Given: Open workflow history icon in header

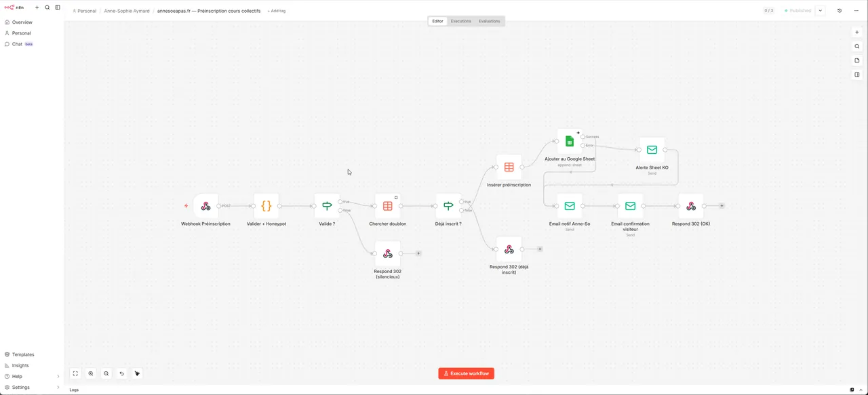Looking at the screenshot, I should tap(840, 11).
